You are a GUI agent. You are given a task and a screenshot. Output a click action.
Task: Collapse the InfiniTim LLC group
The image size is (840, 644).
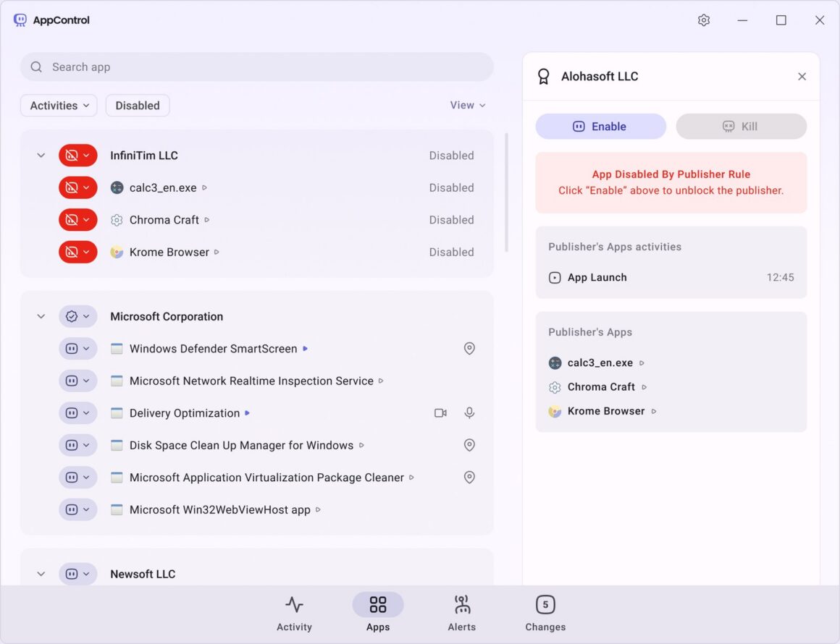pyautogui.click(x=41, y=156)
